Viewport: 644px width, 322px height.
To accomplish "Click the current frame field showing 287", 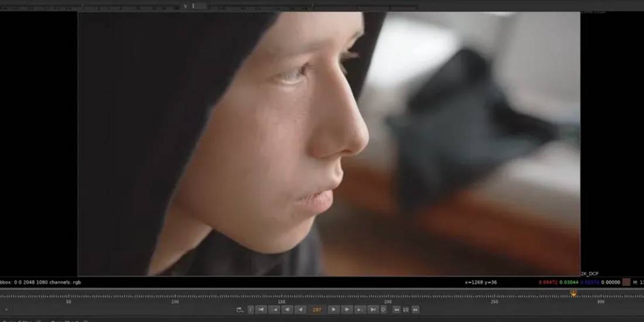I will tap(317, 310).
